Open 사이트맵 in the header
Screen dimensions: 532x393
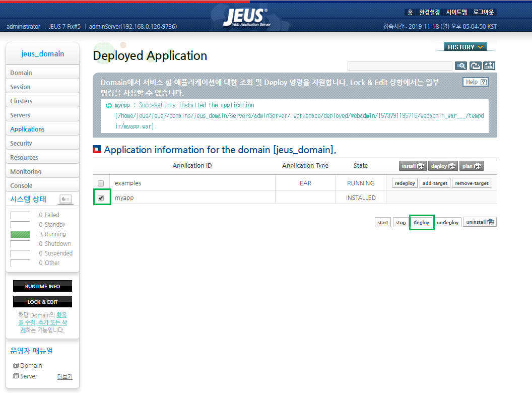(x=456, y=12)
